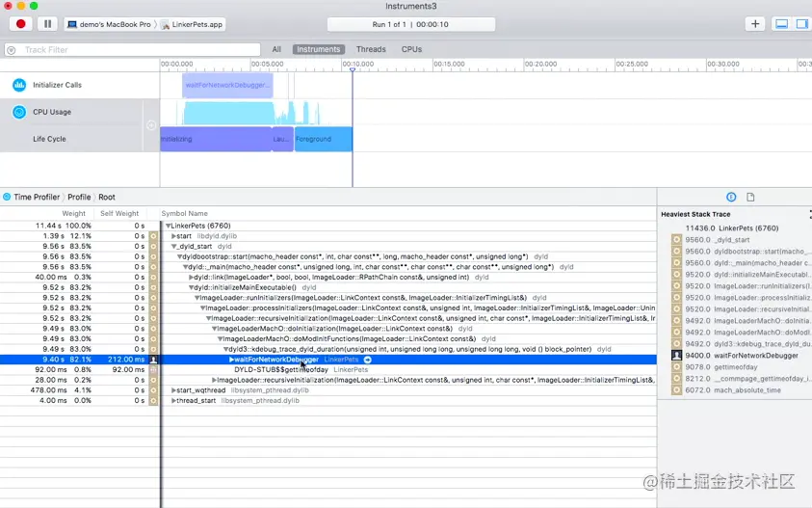Select the DYLD-STUB$$gettimeofday row
Image resolution: width=812 pixels, height=508 pixels.
(x=328, y=369)
